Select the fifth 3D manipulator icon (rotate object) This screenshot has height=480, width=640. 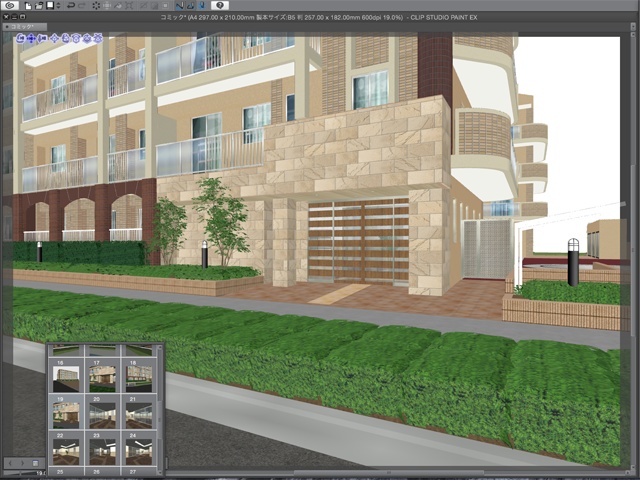coord(65,38)
